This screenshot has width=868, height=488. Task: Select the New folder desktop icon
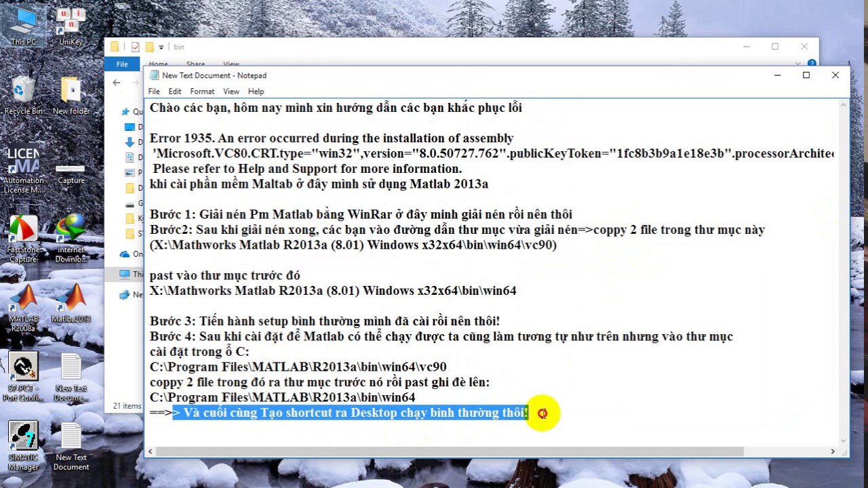tap(71, 95)
